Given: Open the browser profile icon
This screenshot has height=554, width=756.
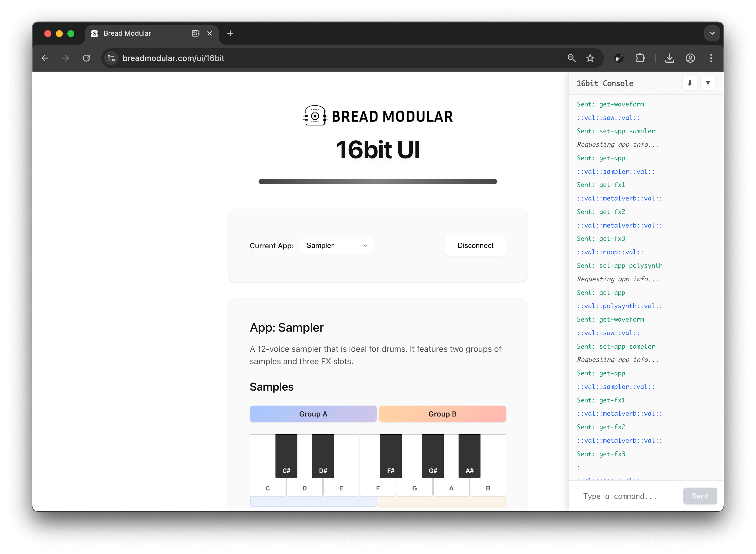Looking at the screenshot, I should pos(690,58).
